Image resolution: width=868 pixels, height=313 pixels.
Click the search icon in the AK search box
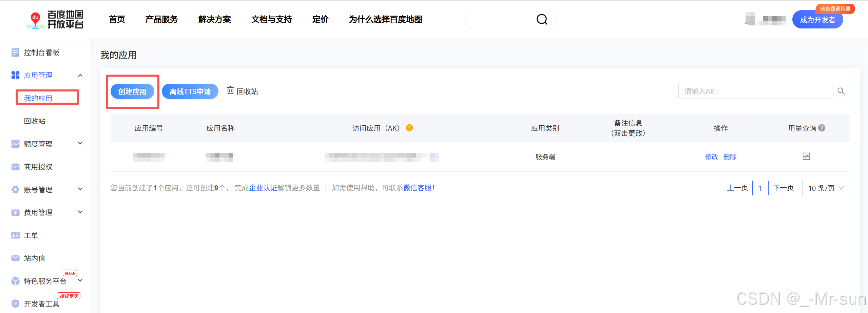841,91
